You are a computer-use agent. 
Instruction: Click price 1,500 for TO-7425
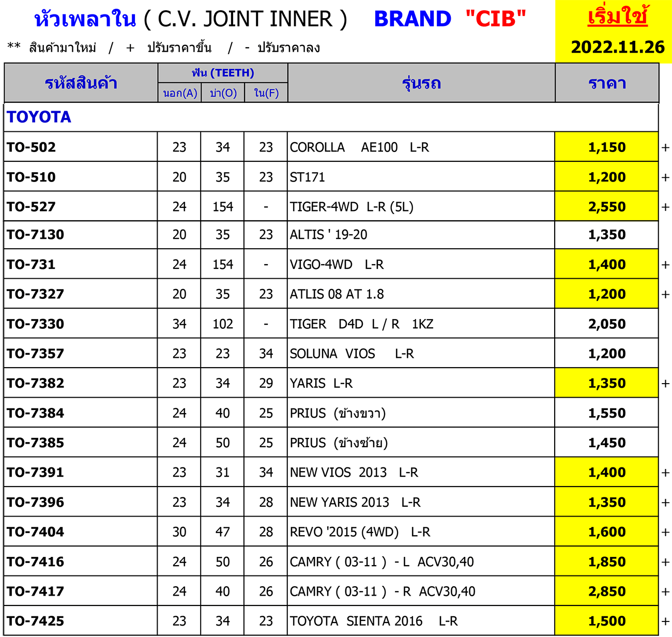tap(607, 621)
